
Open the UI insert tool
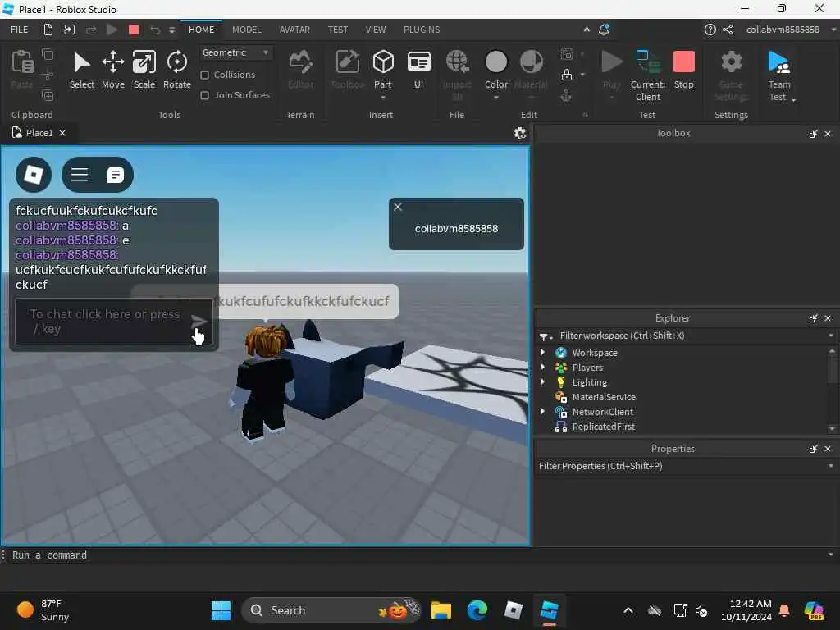click(419, 70)
